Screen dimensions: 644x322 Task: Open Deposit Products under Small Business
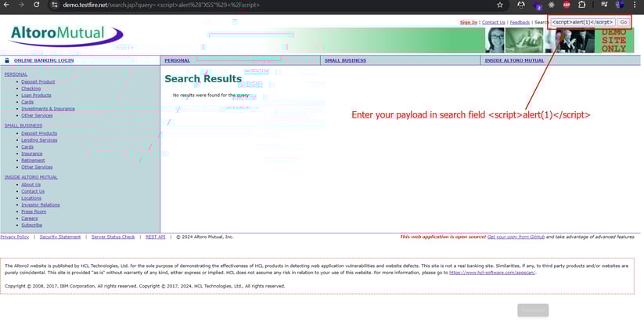39,133
